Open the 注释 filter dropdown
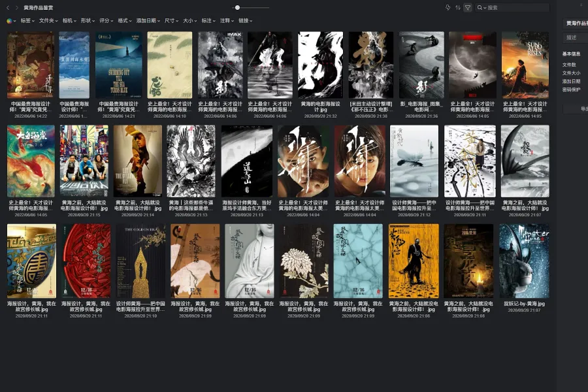 227,21
